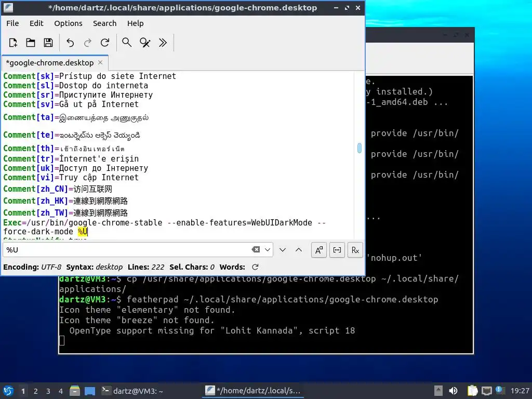Switch to virtual desktop 1
532x399 pixels.
click(x=23, y=391)
